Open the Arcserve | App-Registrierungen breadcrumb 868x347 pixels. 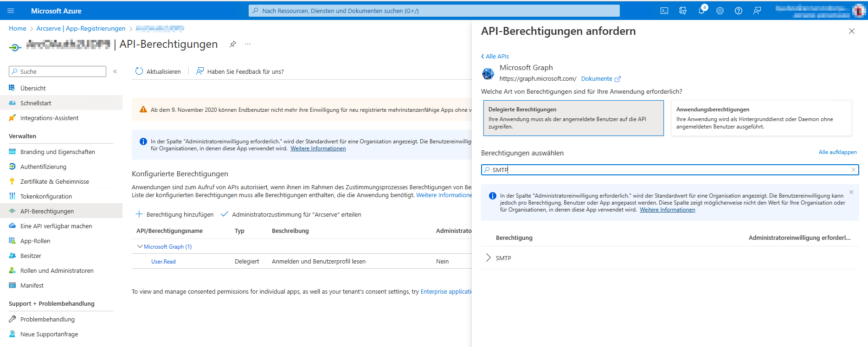pyautogui.click(x=81, y=28)
